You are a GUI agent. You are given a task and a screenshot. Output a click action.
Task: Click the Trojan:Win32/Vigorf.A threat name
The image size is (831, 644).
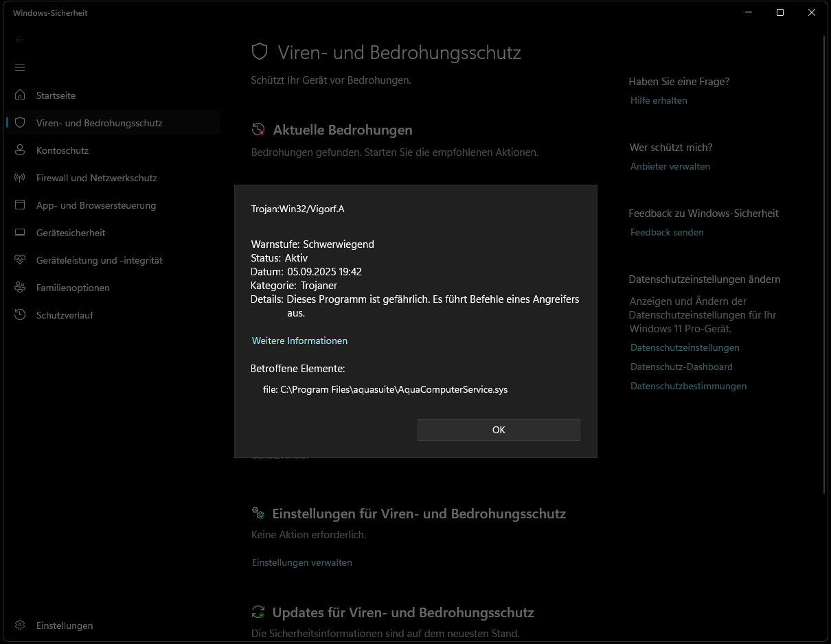click(x=297, y=209)
